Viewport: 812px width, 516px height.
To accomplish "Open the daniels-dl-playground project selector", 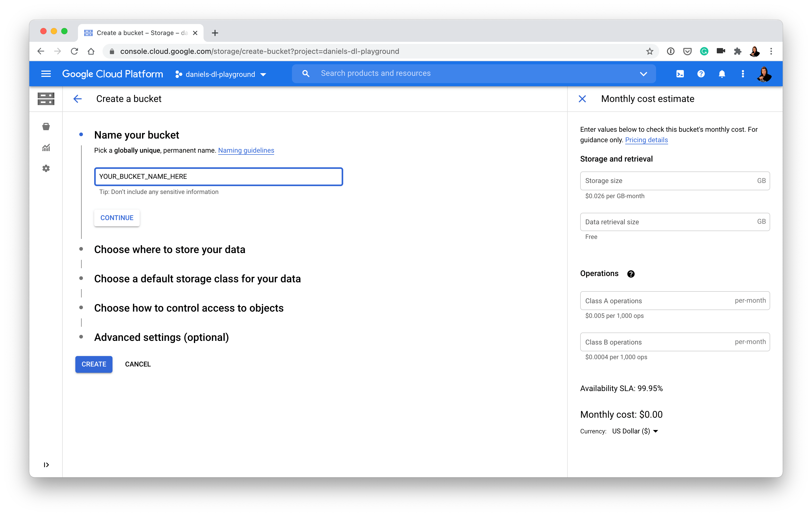I will pyautogui.click(x=221, y=74).
